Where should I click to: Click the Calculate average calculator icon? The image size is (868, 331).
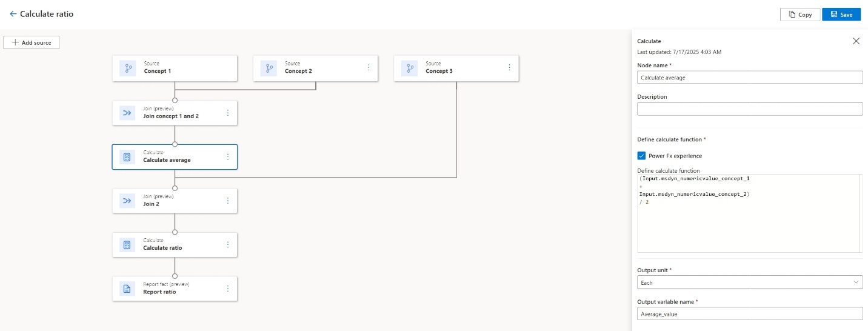127,157
